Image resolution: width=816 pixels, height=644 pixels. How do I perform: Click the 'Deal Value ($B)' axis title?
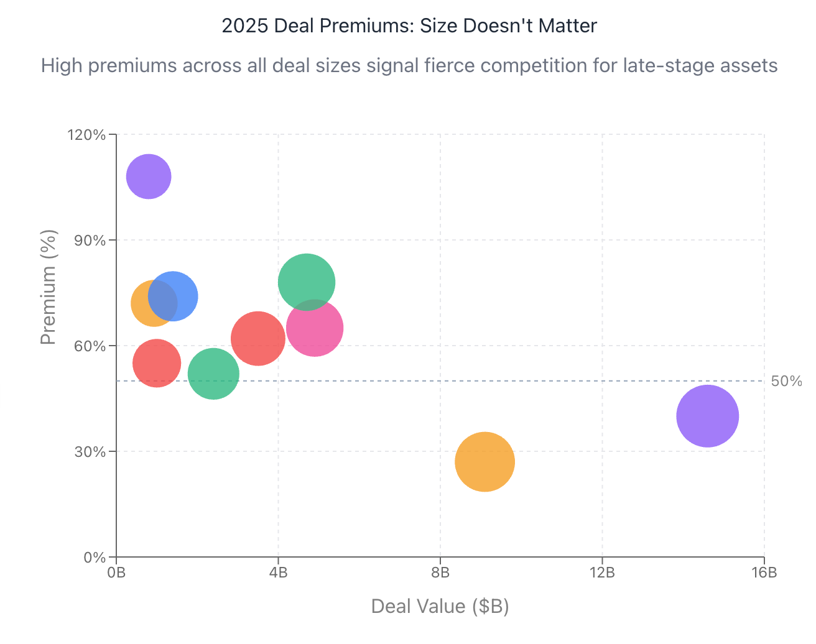click(440, 606)
